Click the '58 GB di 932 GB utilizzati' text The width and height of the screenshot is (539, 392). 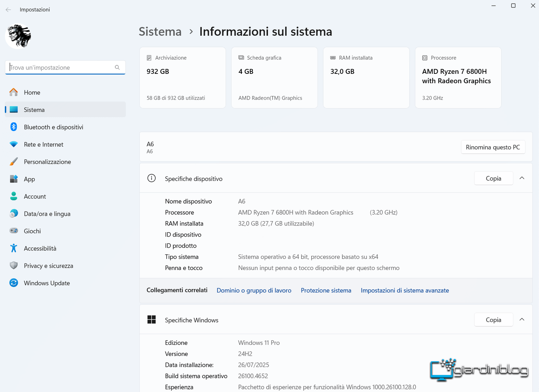pyautogui.click(x=176, y=98)
